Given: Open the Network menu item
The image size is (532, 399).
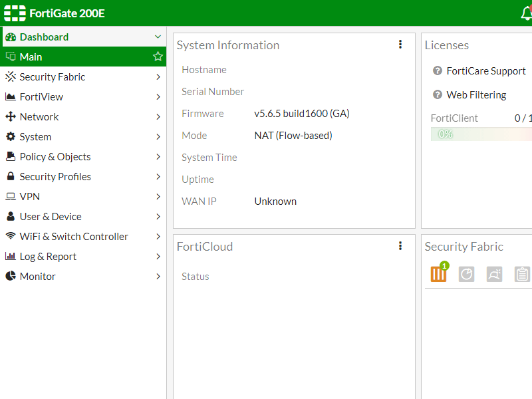Looking at the screenshot, I should [x=39, y=117].
